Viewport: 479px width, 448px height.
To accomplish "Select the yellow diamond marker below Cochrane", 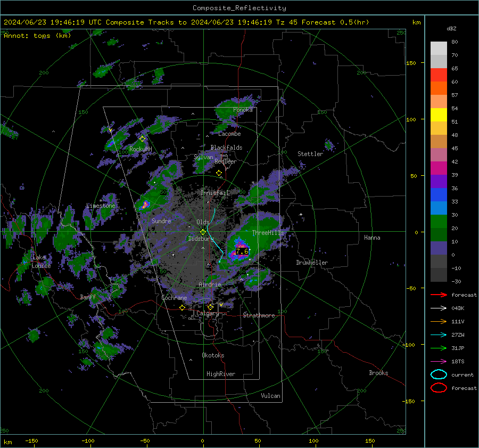I will [x=183, y=307].
